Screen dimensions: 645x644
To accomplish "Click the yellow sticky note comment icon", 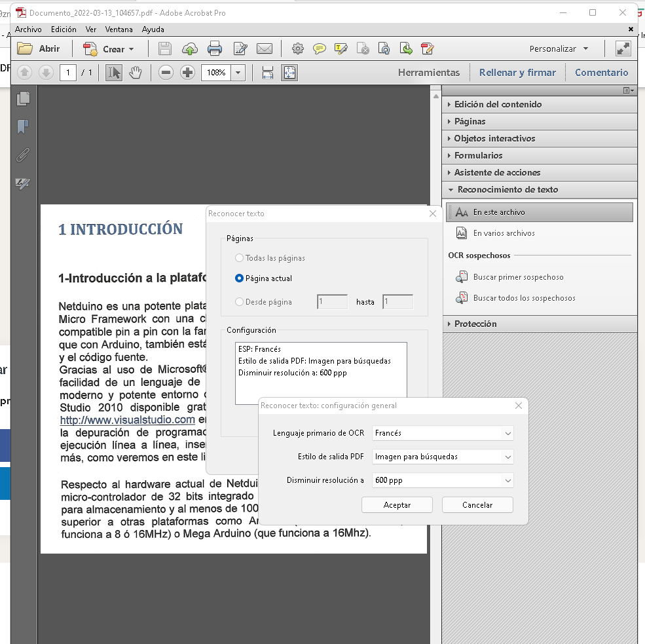I will tap(319, 48).
